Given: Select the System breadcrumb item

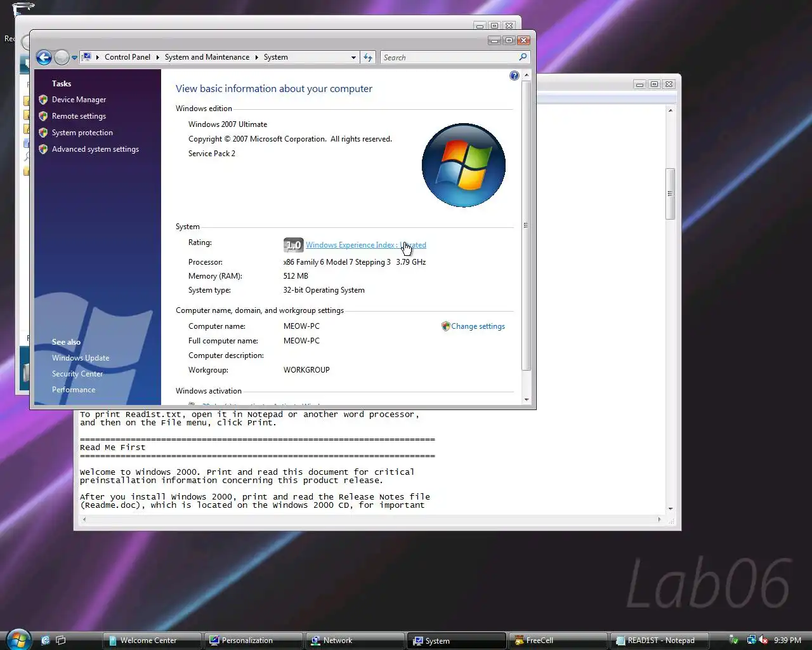Looking at the screenshot, I should tap(276, 57).
